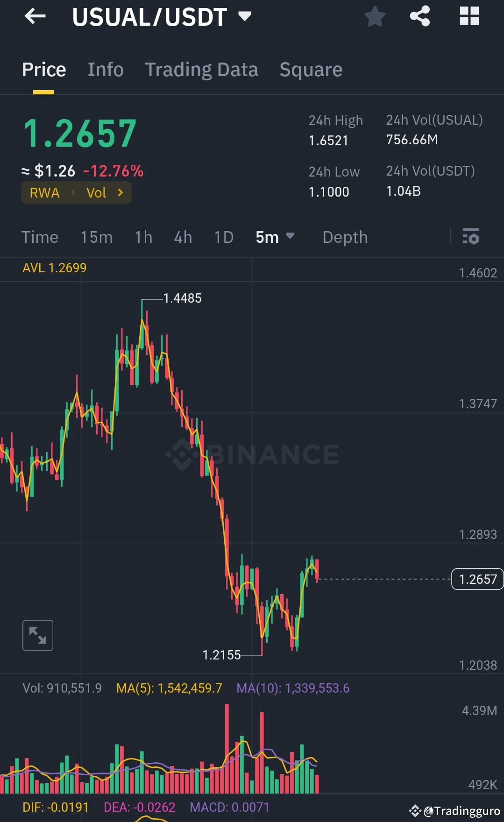Image resolution: width=504 pixels, height=822 pixels.
Task: Switch to the Square tab
Action: 311,69
